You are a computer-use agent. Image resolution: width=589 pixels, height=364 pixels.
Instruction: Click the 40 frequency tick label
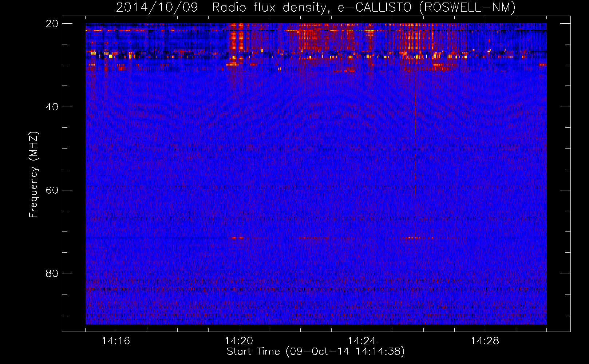tap(52, 107)
